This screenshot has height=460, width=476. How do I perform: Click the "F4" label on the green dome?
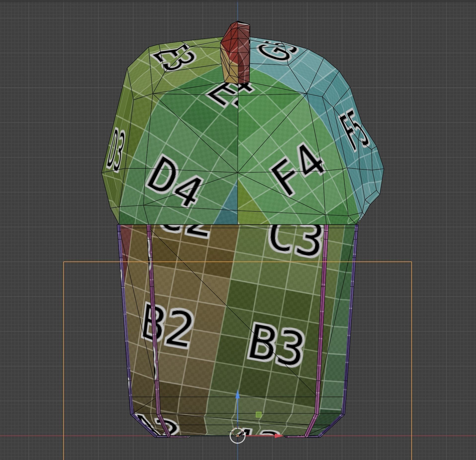297,169
